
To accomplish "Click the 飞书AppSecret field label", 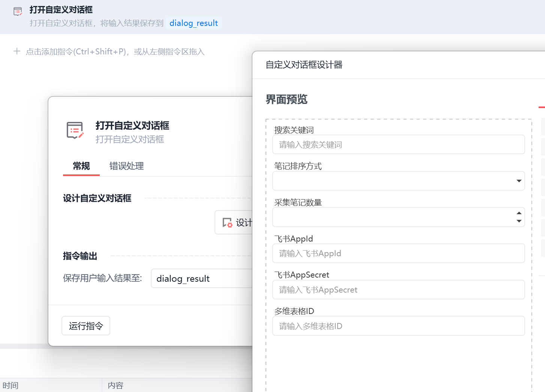I will [302, 275].
